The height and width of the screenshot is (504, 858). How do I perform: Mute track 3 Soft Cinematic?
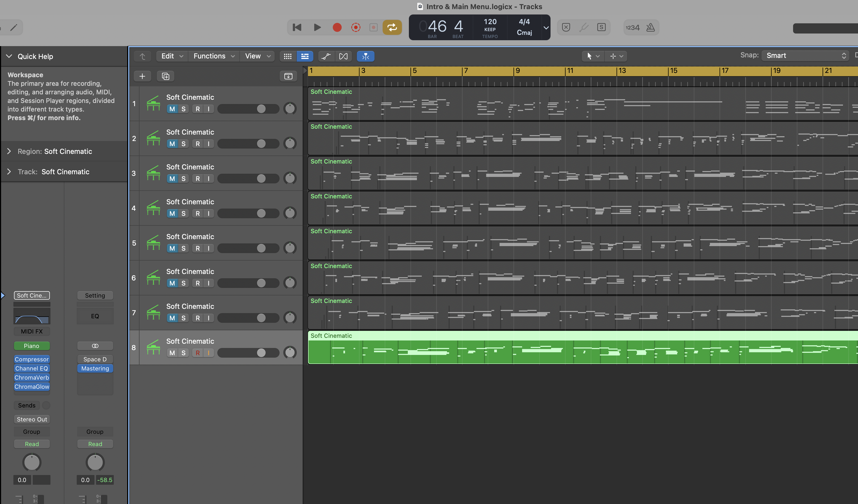[x=172, y=179]
